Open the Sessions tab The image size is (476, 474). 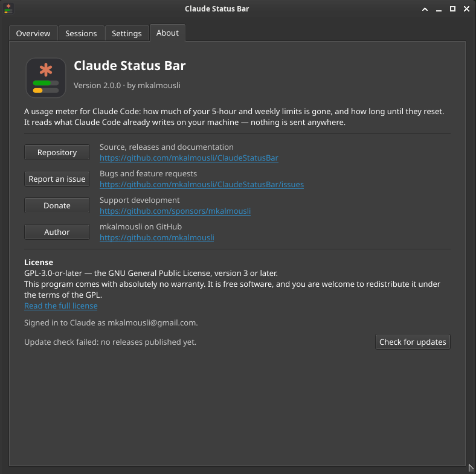[81, 33]
